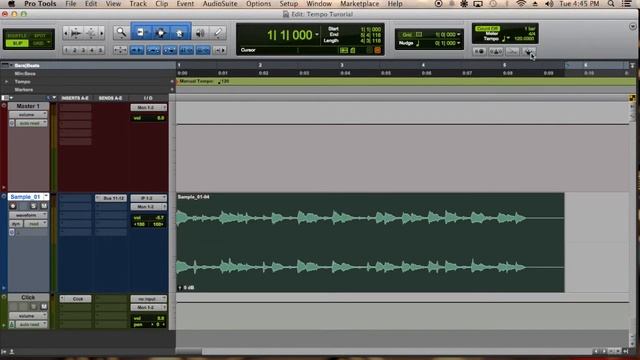Open main counter format dropdown arrow

coord(317,34)
